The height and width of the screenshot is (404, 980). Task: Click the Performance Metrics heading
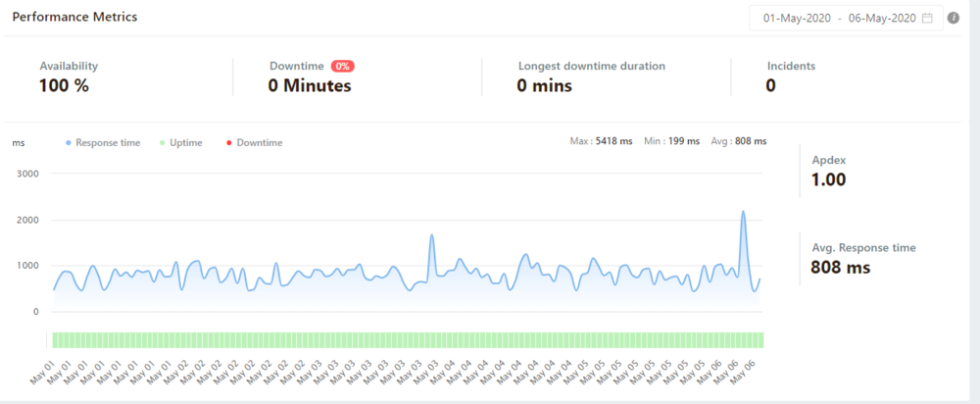(x=74, y=18)
